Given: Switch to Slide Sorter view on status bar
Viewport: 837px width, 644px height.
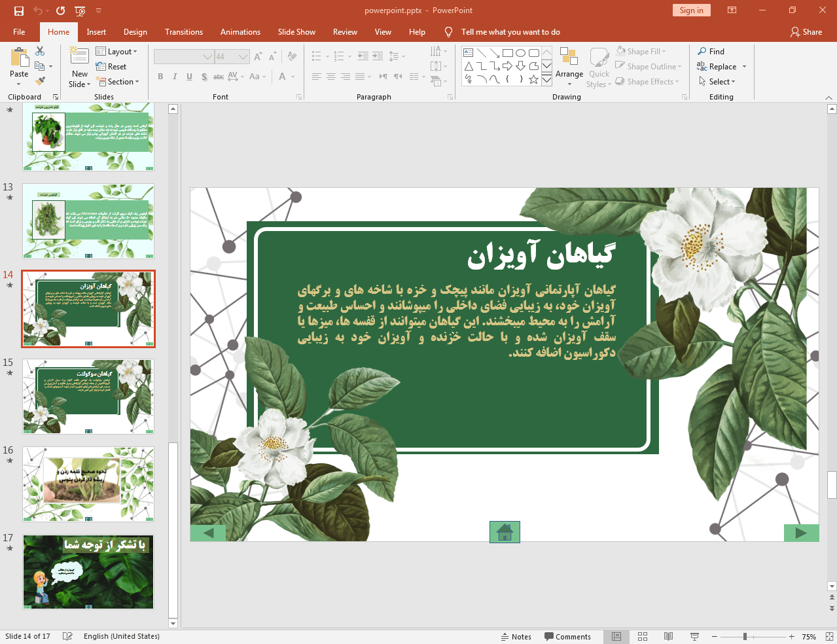Looking at the screenshot, I should pyautogui.click(x=642, y=636).
